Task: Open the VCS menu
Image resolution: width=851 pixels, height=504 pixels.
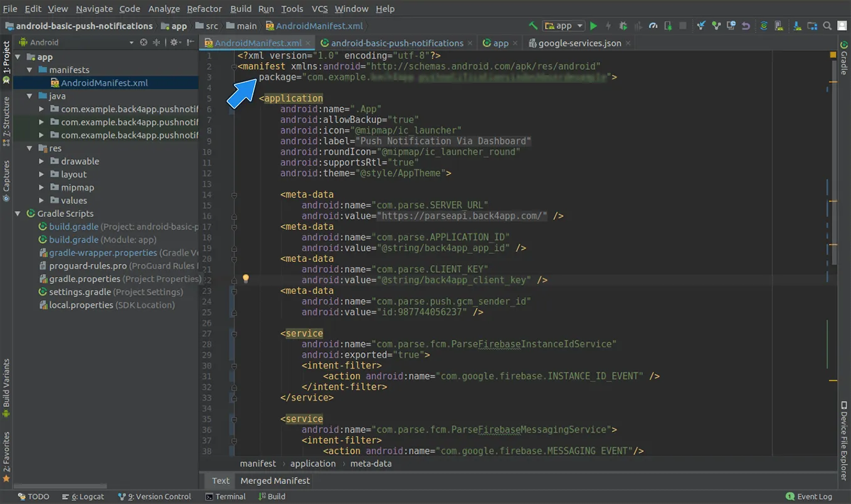Action: pos(320,9)
